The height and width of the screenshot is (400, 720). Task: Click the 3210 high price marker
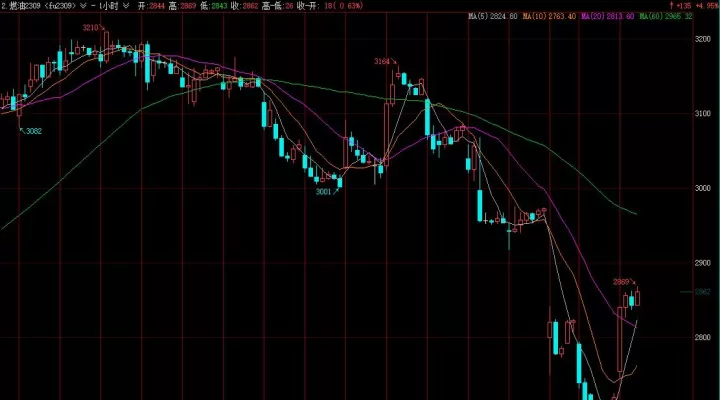pyautogui.click(x=90, y=28)
